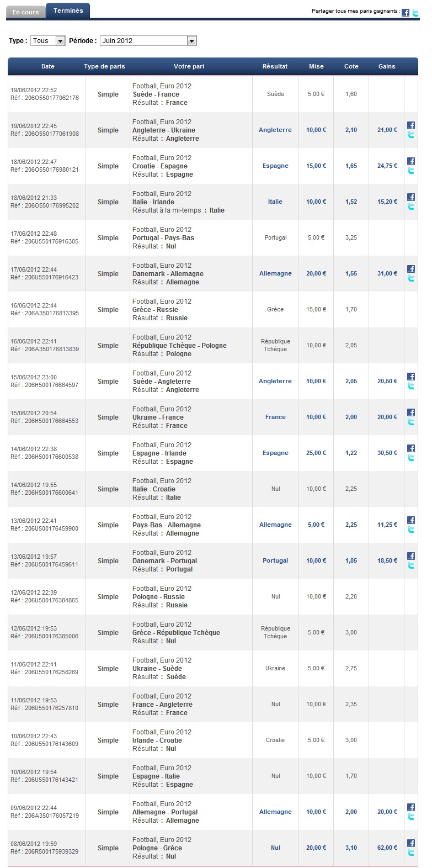
Task: Tweet the Croatie - Espagne winning bet
Action: coord(411,171)
